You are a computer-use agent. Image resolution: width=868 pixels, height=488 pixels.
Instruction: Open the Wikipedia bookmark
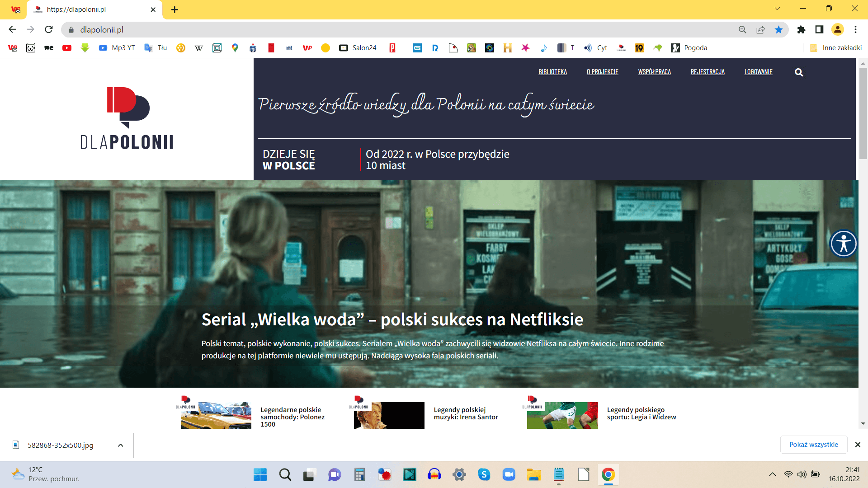point(198,48)
